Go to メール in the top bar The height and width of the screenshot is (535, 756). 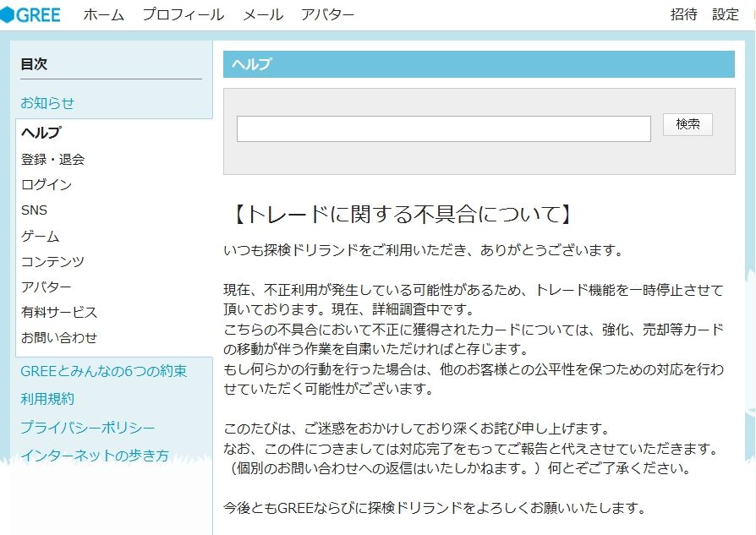point(263,15)
